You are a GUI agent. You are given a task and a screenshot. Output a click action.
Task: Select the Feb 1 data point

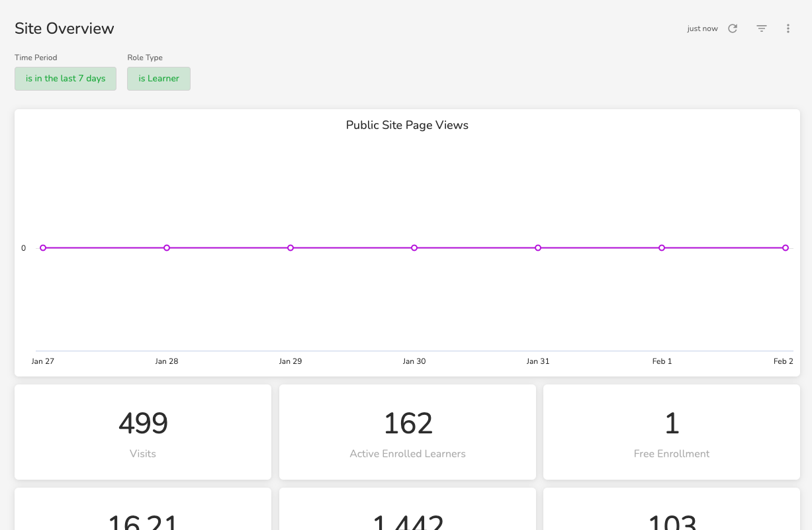662,248
